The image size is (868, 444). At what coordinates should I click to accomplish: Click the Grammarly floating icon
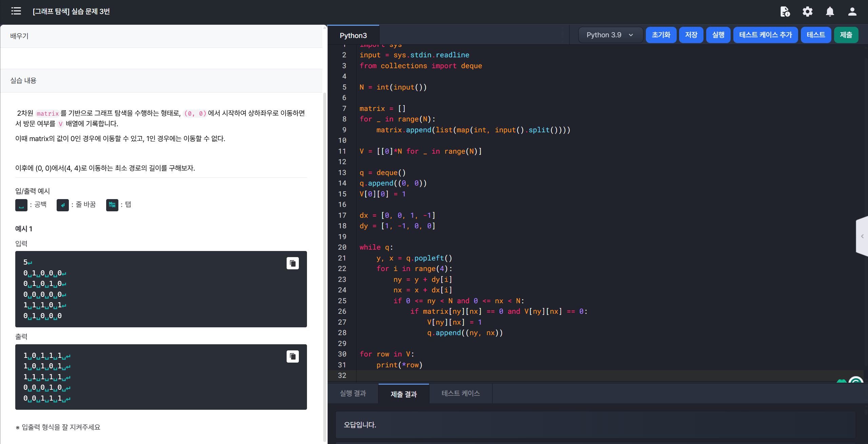(856, 380)
